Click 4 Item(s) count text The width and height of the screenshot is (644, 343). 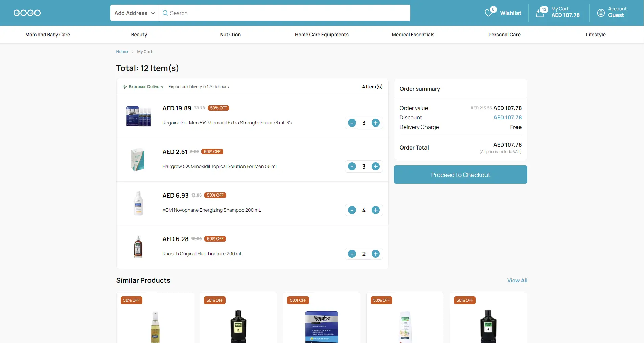(372, 87)
